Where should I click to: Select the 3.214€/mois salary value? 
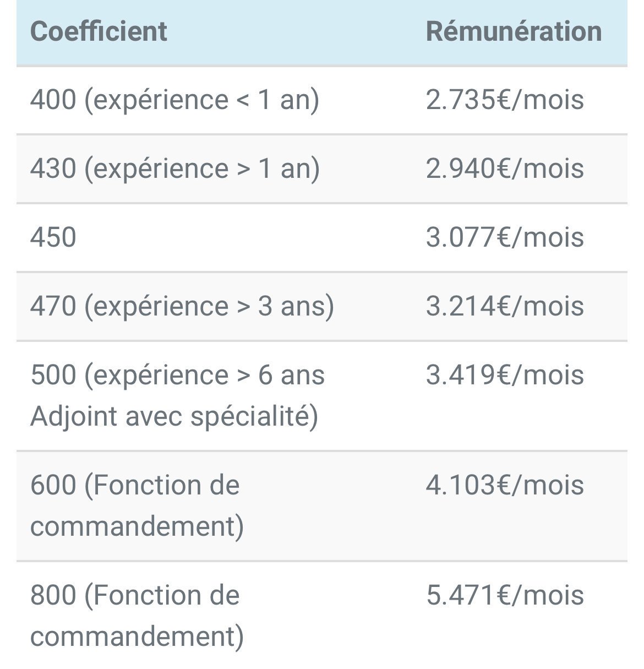click(505, 306)
